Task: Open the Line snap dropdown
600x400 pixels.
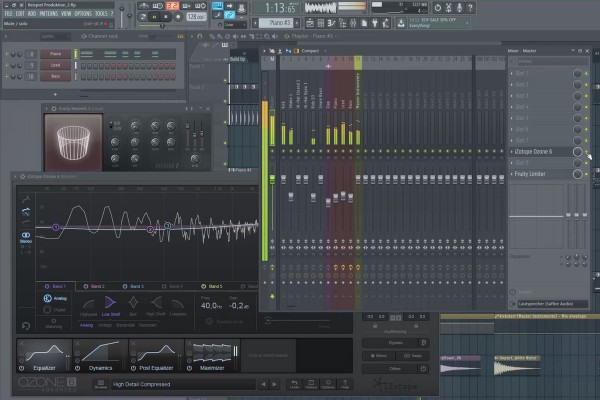Action: tap(235, 25)
